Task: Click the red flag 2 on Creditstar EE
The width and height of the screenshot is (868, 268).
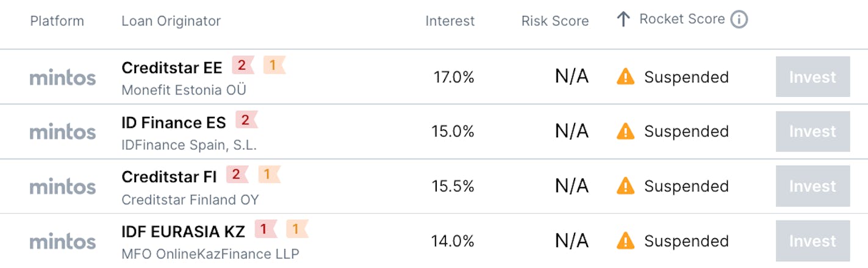Action: (x=243, y=65)
